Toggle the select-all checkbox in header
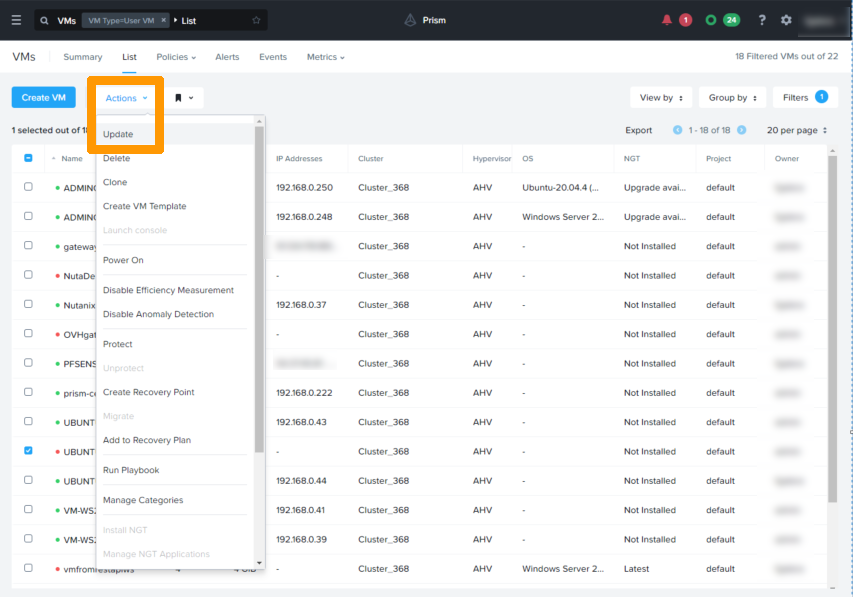The image size is (853, 597). (x=28, y=158)
